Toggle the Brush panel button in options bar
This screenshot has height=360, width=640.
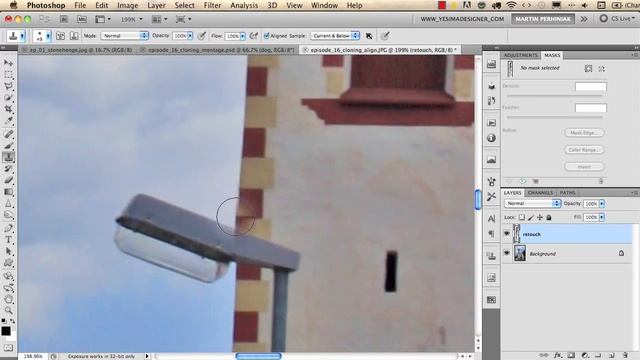pos(60,36)
